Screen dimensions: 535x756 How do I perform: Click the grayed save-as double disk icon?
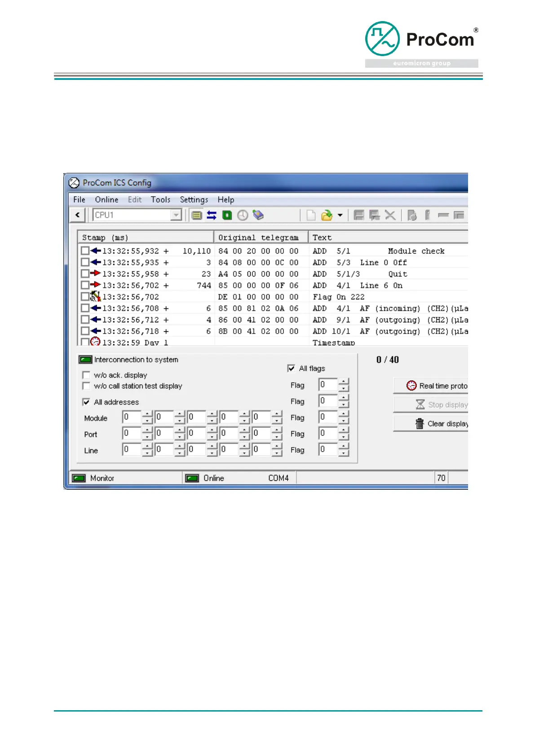374,215
